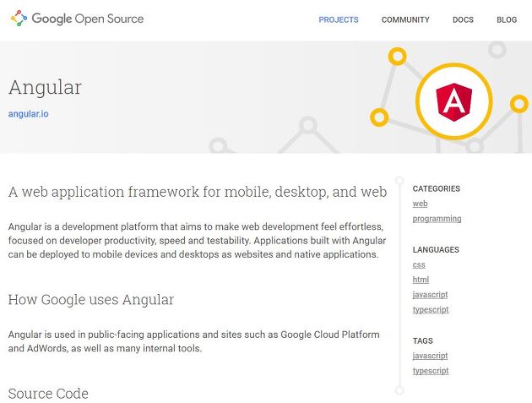Click the CATEGORIES sidebar heading
This screenshot has height=403, width=532.
point(437,188)
